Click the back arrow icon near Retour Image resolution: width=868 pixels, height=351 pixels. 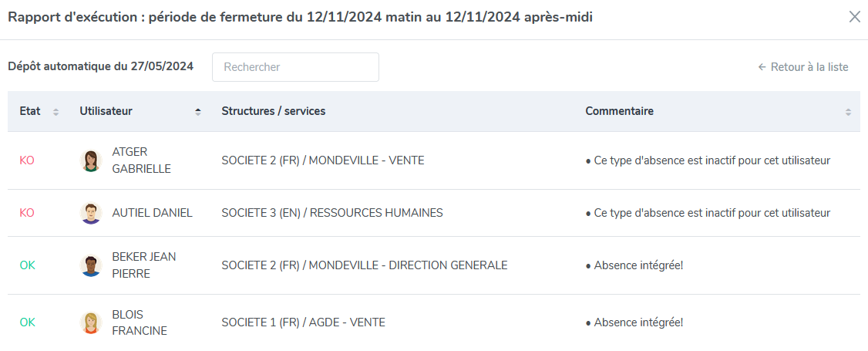click(x=762, y=67)
